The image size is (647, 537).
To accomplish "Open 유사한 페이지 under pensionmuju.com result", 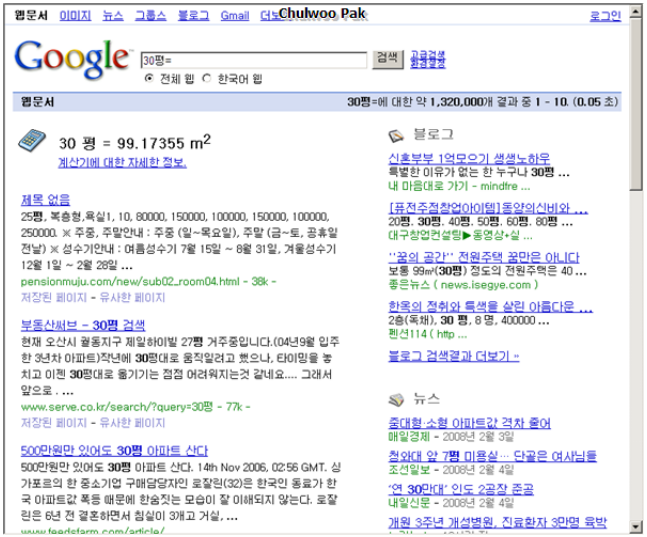I will point(132,298).
